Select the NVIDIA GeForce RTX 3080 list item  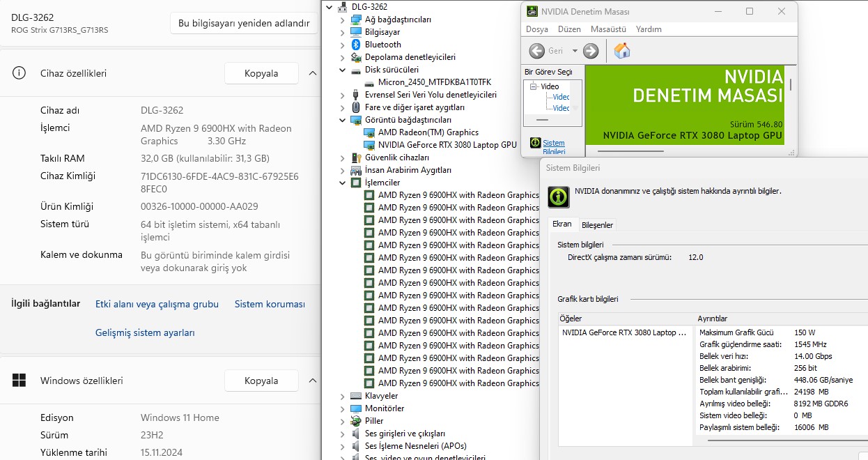[625, 332]
